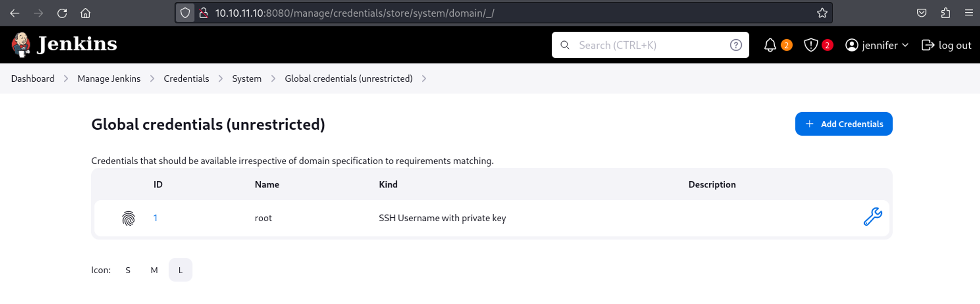Open the browser extensions icon
The height and width of the screenshot is (304, 980).
click(x=945, y=13)
